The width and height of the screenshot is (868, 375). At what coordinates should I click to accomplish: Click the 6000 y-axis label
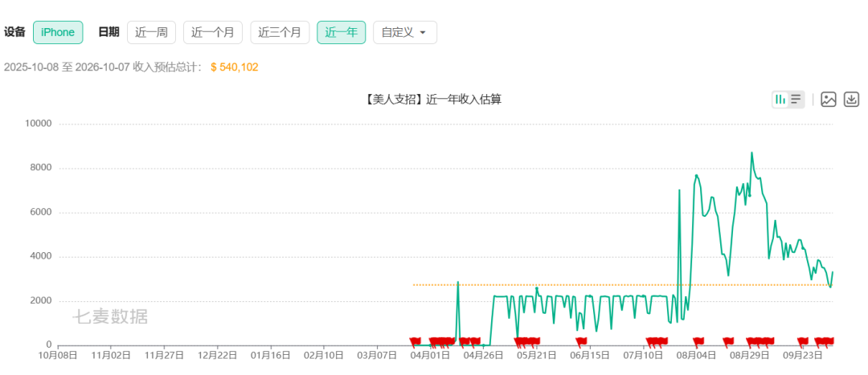[41, 212]
